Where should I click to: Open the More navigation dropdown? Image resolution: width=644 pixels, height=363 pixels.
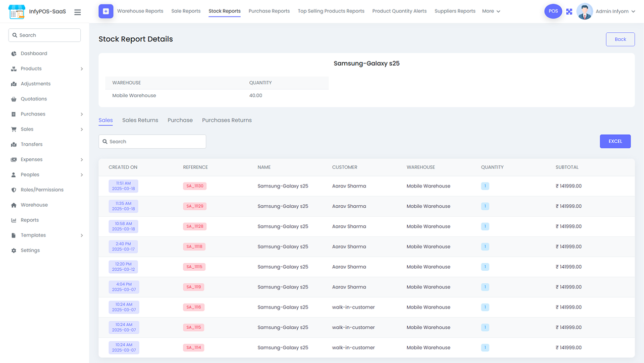[x=491, y=11]
